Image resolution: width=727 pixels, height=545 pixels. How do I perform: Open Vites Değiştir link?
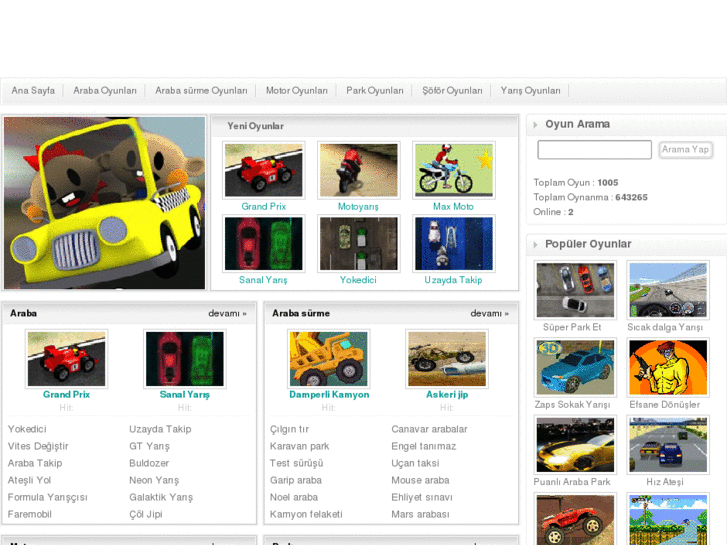(x=38, y=446)
